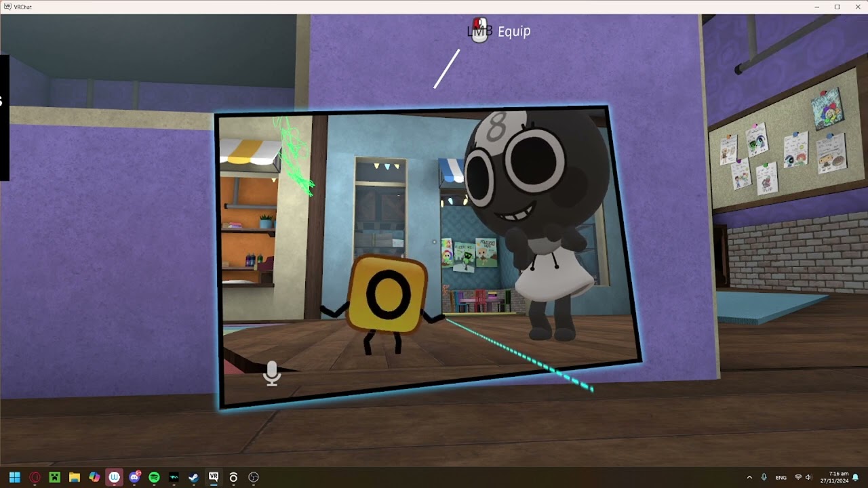Screen dimensions: 868x488
Task: Open Spotify from the taskbar
Action: click(x=154, y=477)
